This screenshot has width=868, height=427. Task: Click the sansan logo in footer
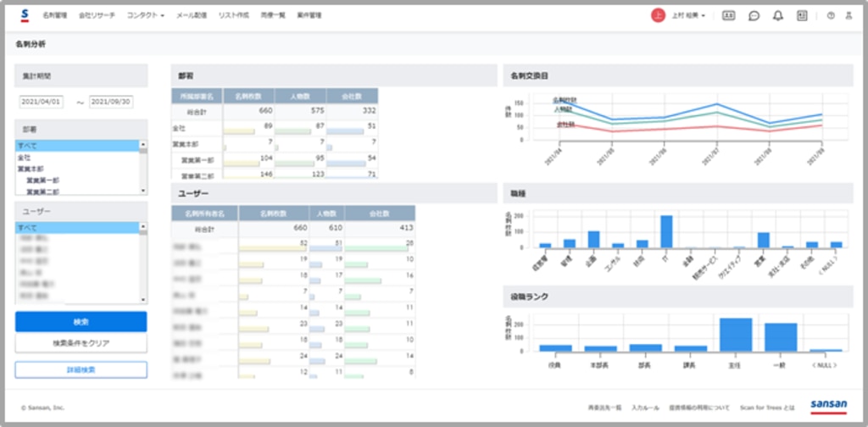pos(828,407)
